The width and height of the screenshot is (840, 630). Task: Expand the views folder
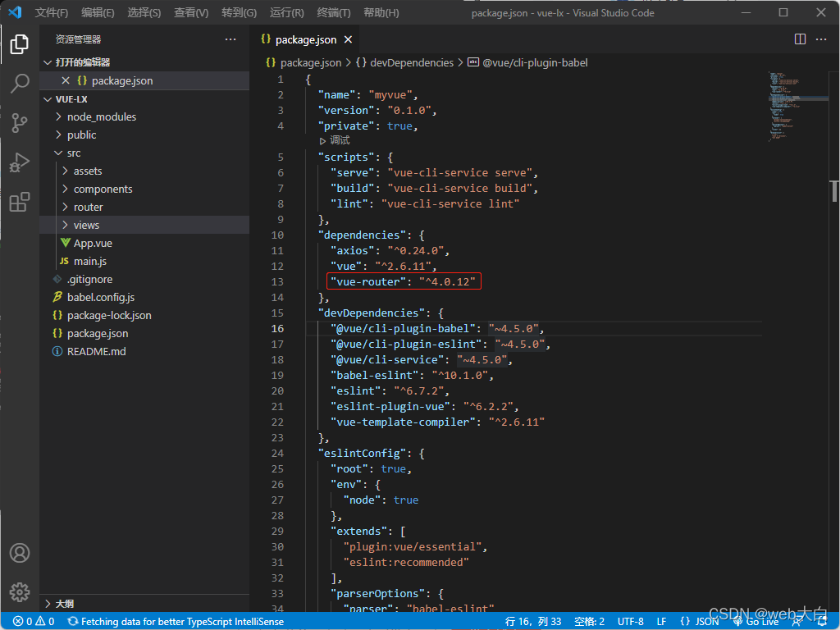(144, 225)
